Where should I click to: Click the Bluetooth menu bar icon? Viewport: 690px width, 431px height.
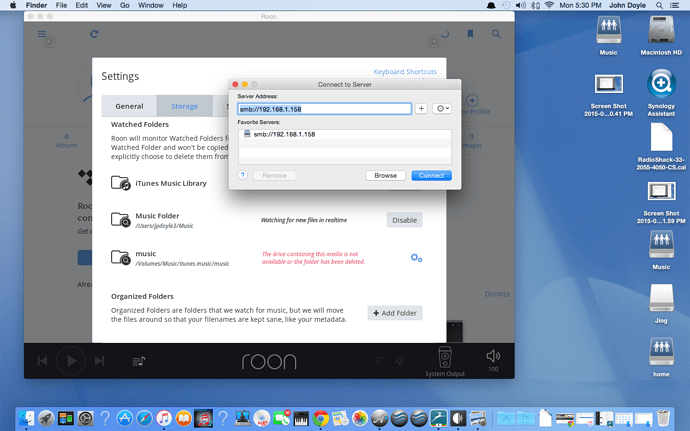[535, 5]
